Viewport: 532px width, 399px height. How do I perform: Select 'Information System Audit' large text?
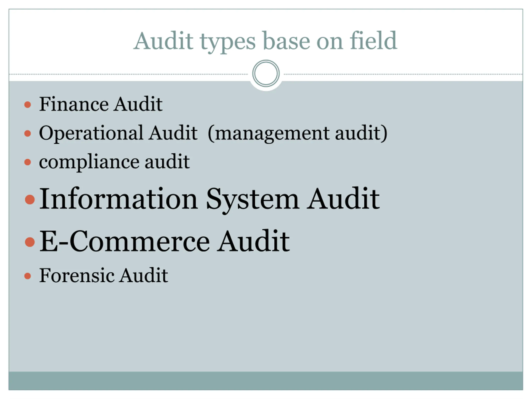[209, 200]
